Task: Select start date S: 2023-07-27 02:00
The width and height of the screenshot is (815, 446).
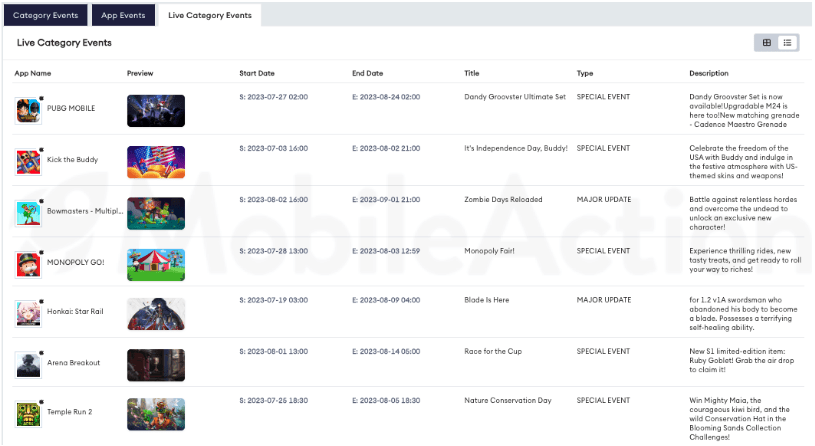Action: tap(273, 97)
